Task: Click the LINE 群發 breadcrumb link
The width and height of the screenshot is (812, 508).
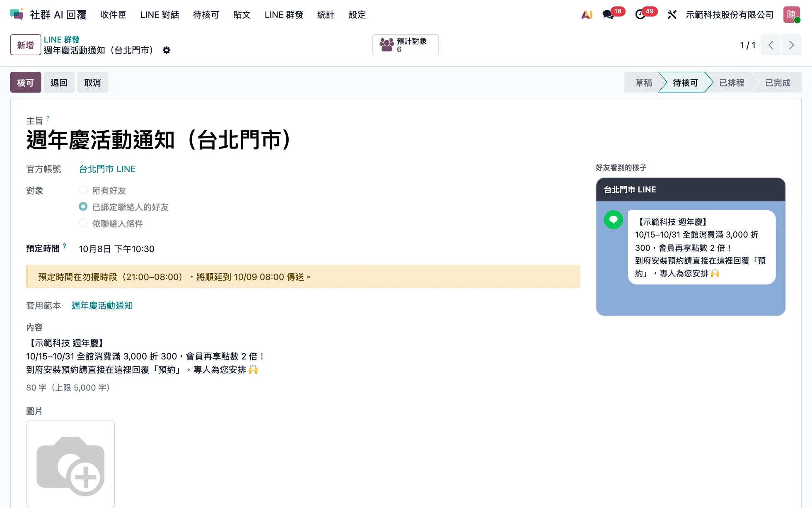Action: pos(62,40)
